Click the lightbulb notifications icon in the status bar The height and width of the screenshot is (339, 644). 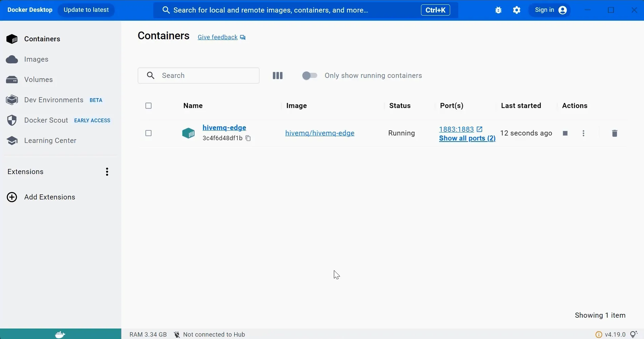point(634,335)
